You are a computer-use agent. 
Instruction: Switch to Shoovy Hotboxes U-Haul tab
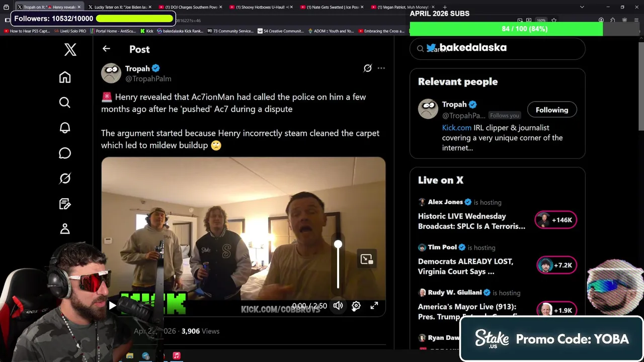[261, 7]
